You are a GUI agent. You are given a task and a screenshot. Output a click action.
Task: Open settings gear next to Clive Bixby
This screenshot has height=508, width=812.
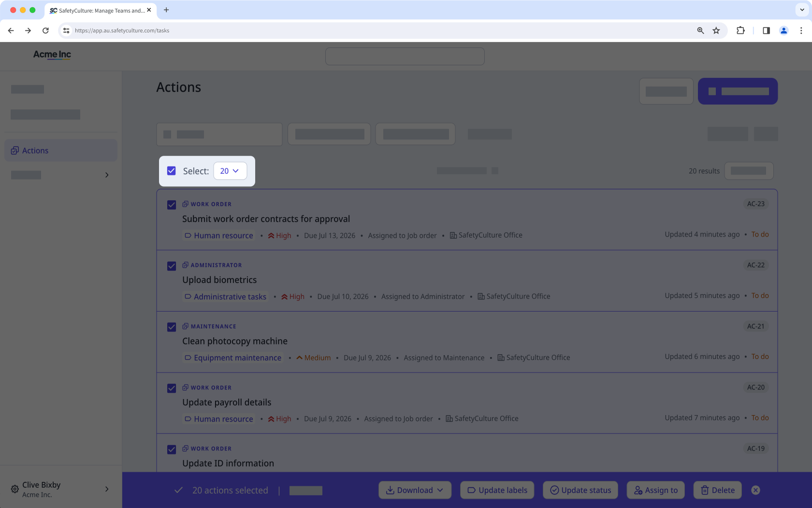coord(15,489)
